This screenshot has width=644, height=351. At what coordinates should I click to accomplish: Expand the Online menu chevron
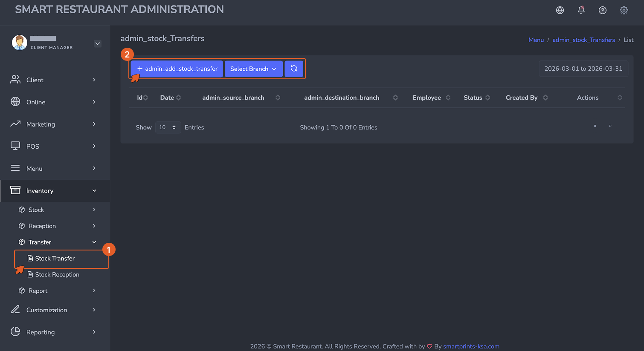[x=94, y=102]
